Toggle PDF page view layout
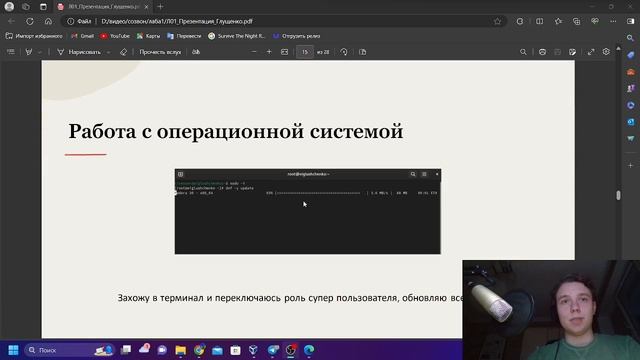This screenshot has width=640, height=360. point(362,52)
